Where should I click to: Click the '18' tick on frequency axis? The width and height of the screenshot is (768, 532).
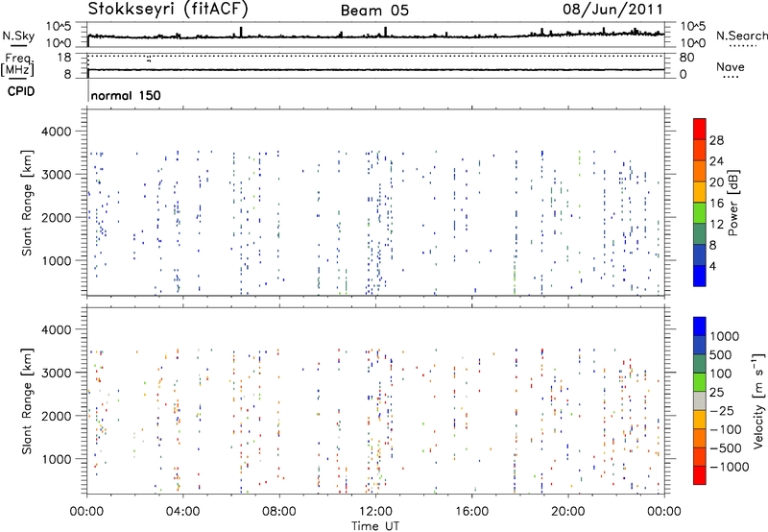click(64, 58)
